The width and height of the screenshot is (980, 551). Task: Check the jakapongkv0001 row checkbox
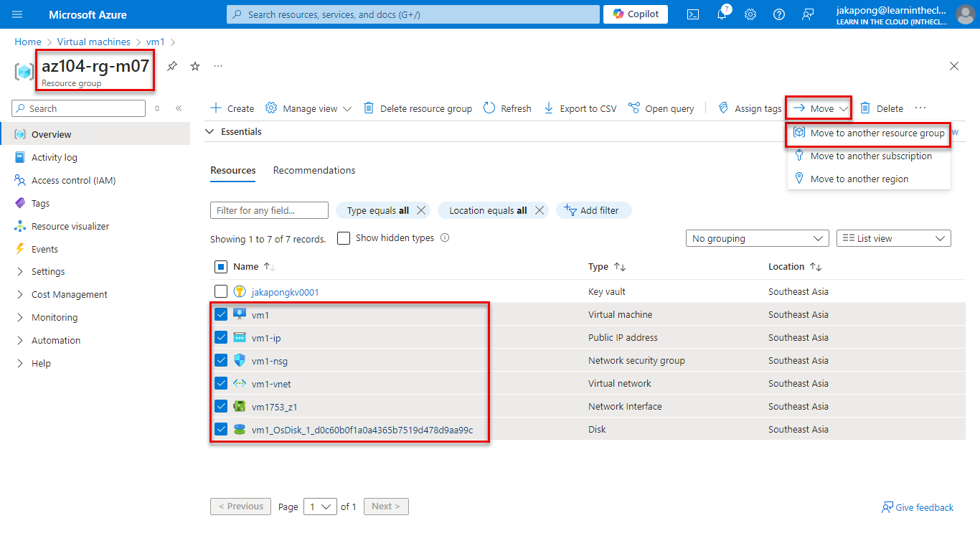click(x=221, y=292)
